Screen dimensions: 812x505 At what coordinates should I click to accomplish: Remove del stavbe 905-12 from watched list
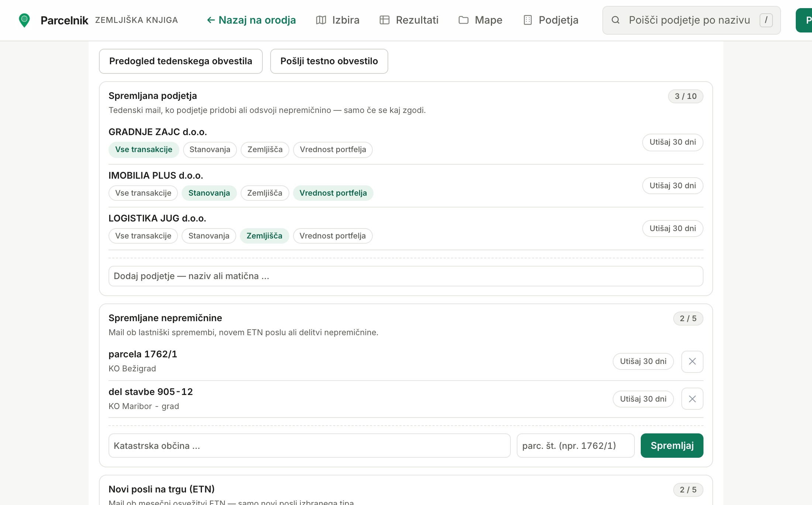tap(692, 399)
